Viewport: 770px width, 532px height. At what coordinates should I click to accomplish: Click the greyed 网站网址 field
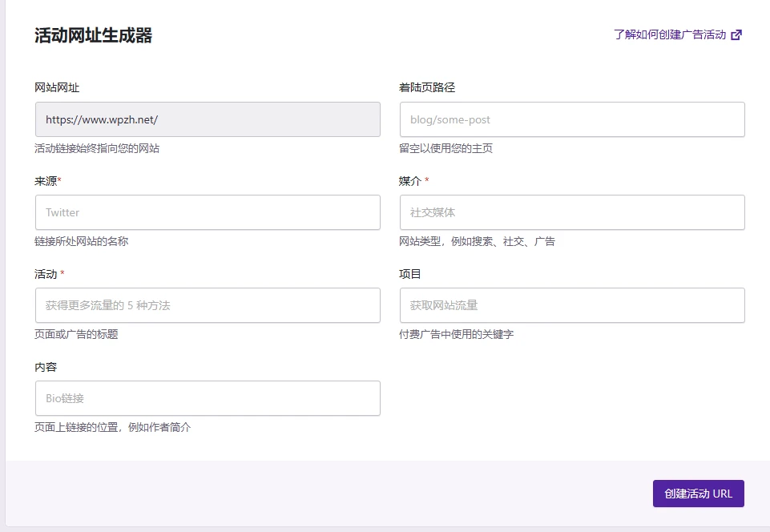click(207, 119)
